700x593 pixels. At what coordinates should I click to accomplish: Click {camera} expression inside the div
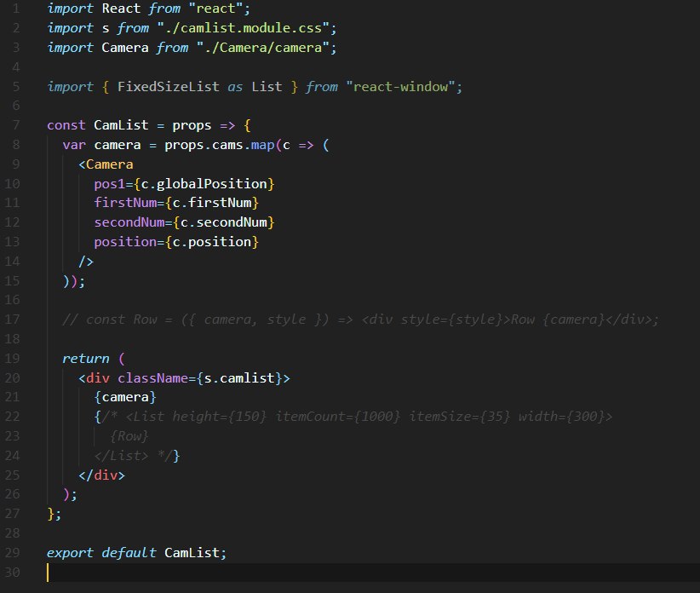125,397
